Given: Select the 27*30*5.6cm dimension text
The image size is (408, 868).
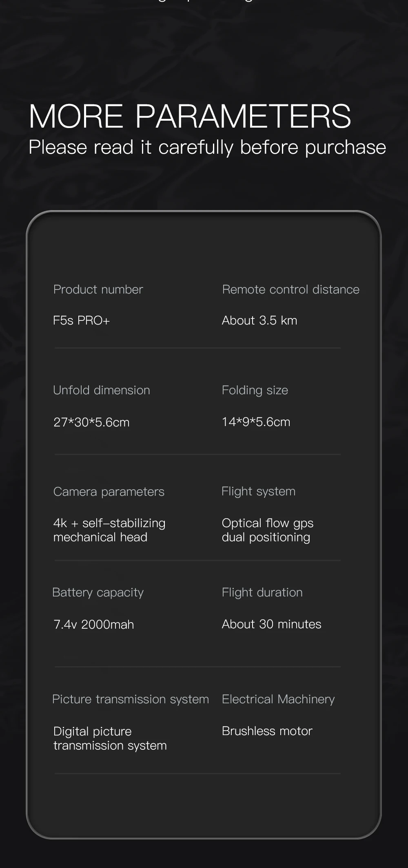Looking at the screenshot, I should coord(91,422).
